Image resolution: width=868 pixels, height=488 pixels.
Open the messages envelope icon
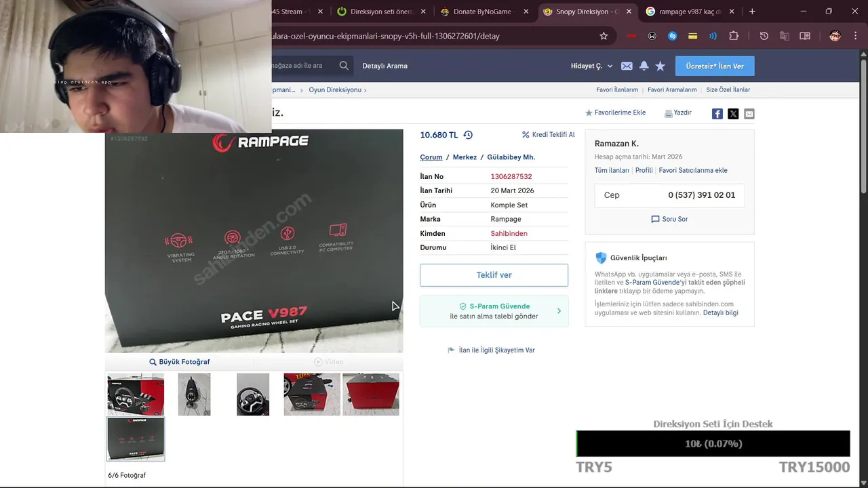point(627,66)
